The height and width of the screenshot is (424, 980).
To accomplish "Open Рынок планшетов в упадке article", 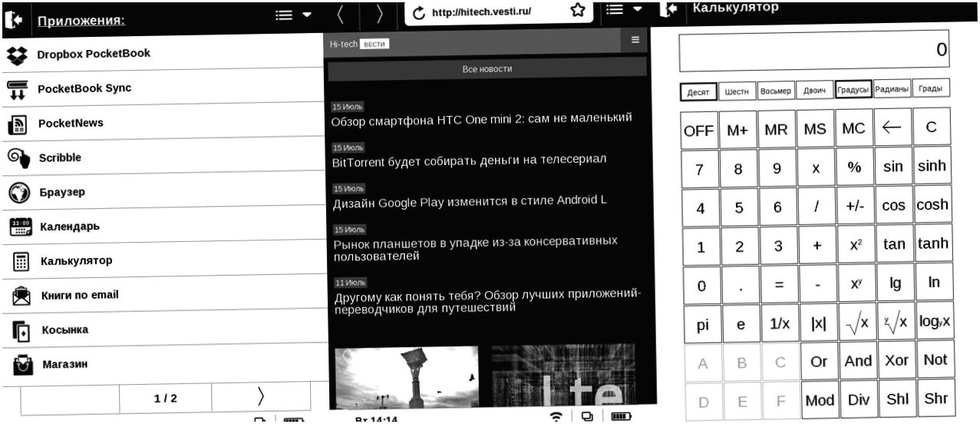I will [476, 248].
